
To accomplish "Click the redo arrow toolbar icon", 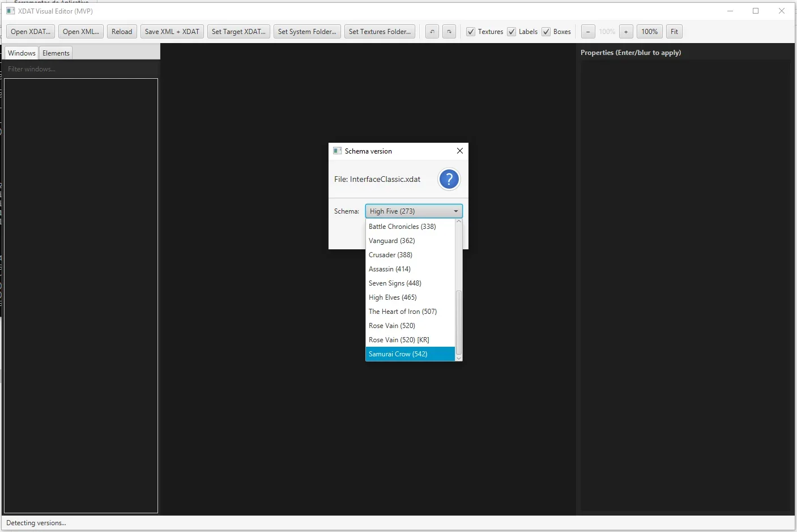I will [449, 32].
